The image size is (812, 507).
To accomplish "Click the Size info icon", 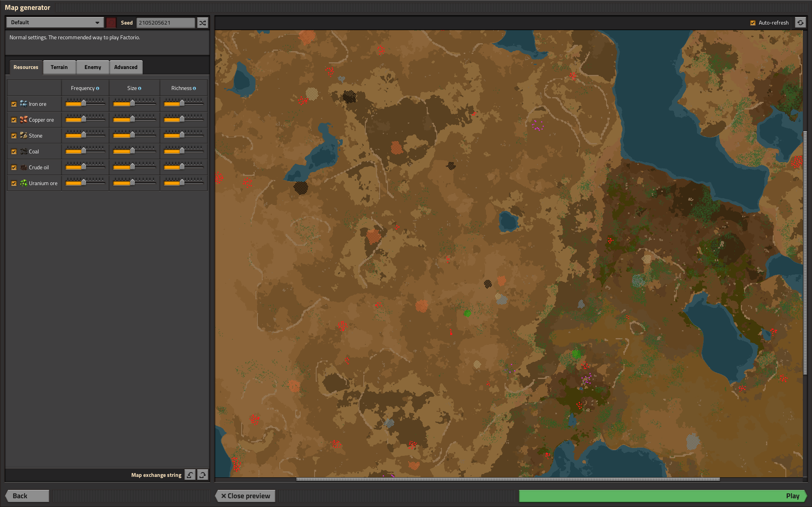I will (140, 88).
